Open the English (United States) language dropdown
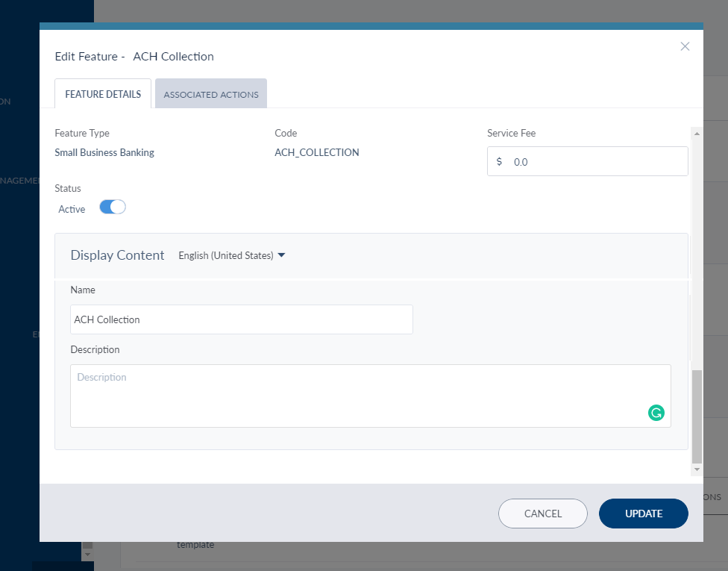Image resolution: width=728 pixels, height=571 pixels. click(226, 255)
